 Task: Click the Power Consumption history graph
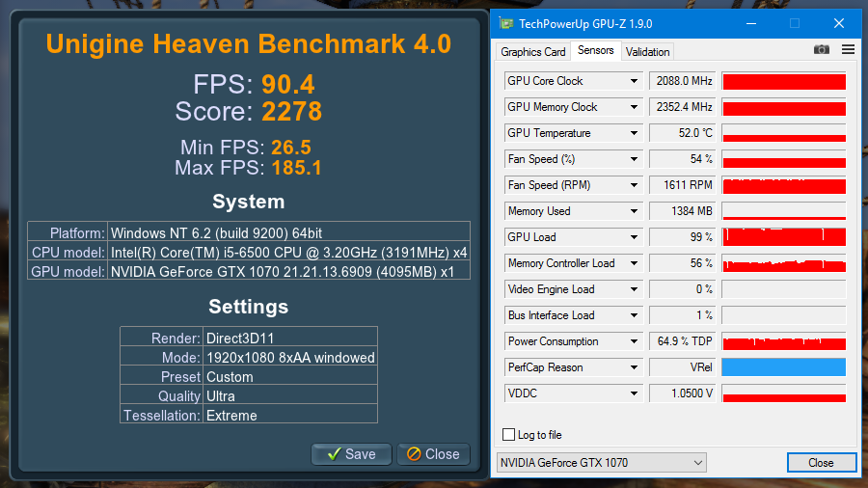[x=784, y=341]
